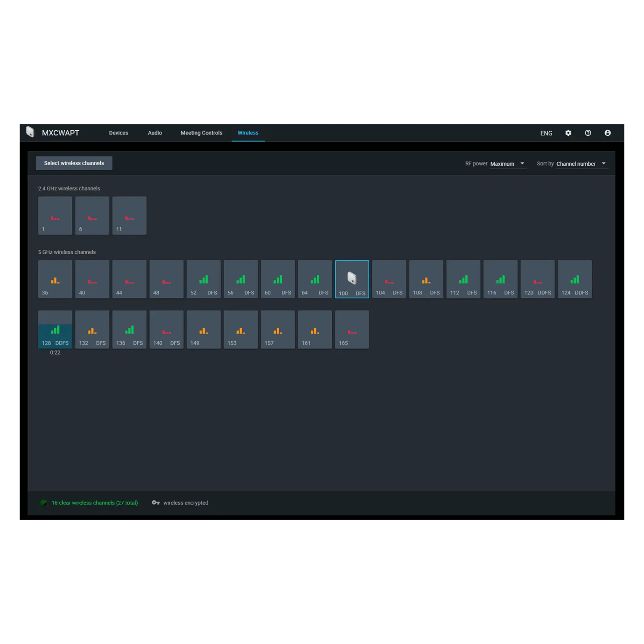Image resolution: width=644 pixels, height=644 pixels.
Task: Open the Meeting Controls tab
Action: [202, 133]
